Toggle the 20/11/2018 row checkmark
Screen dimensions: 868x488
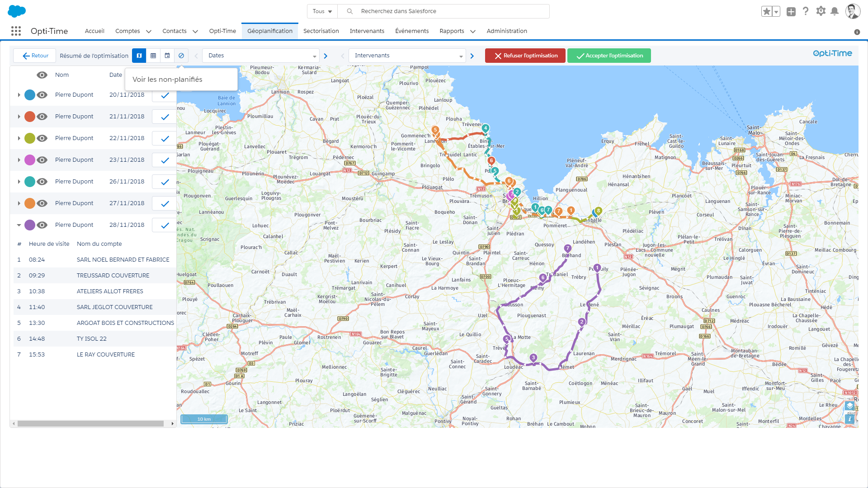click(165, 95)
